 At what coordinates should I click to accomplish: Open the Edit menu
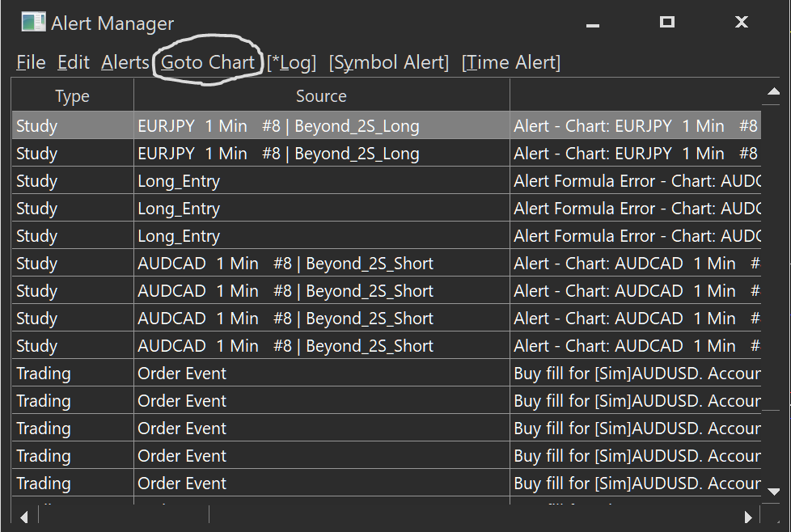coord(74,62)
